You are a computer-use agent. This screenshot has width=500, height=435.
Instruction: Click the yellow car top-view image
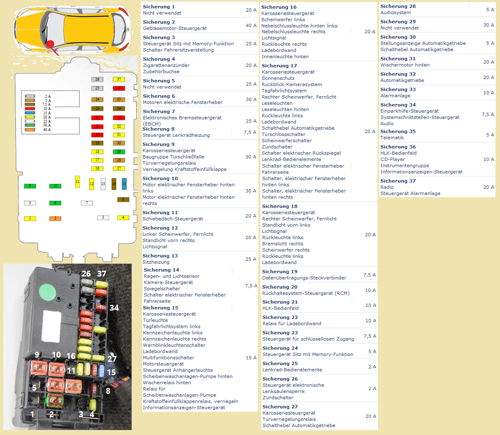(x=72, y=29)
